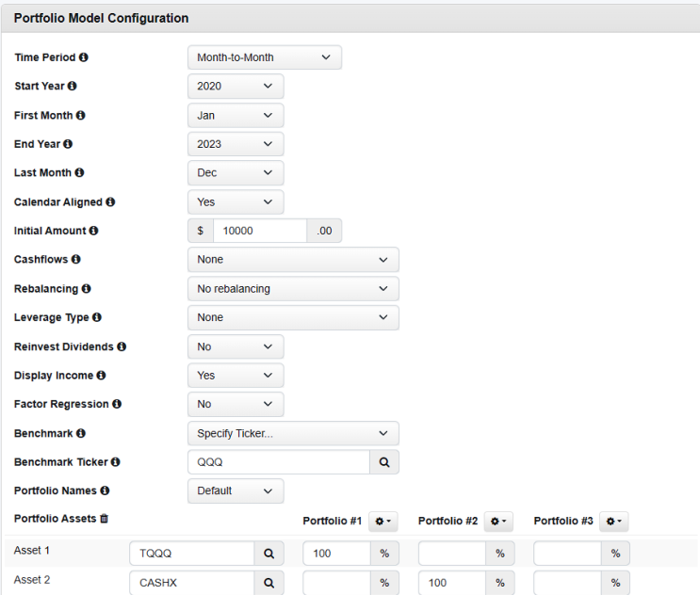Screen dimensions: 700x595
Task: Click the info icon beside Factor Regression
Action: 117,403
